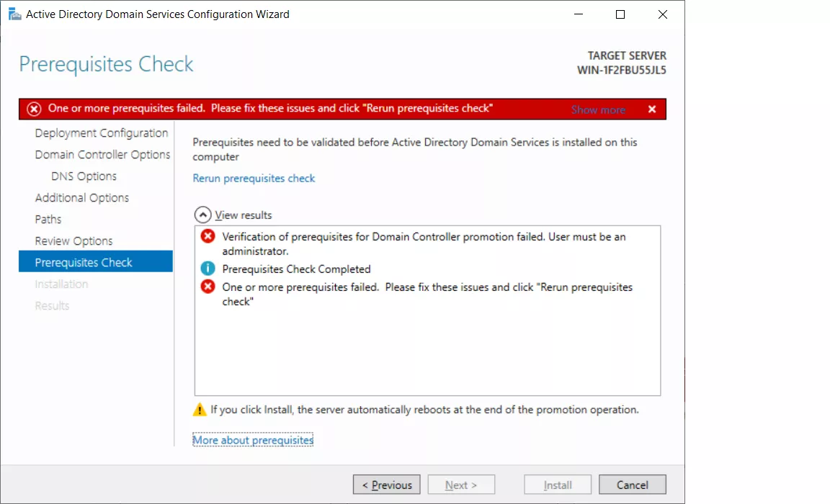Click info icon beside Prerequisites Check Completed
Image resolution: width=830 pixels, height=504 pixels.
(x=208, y=268)
